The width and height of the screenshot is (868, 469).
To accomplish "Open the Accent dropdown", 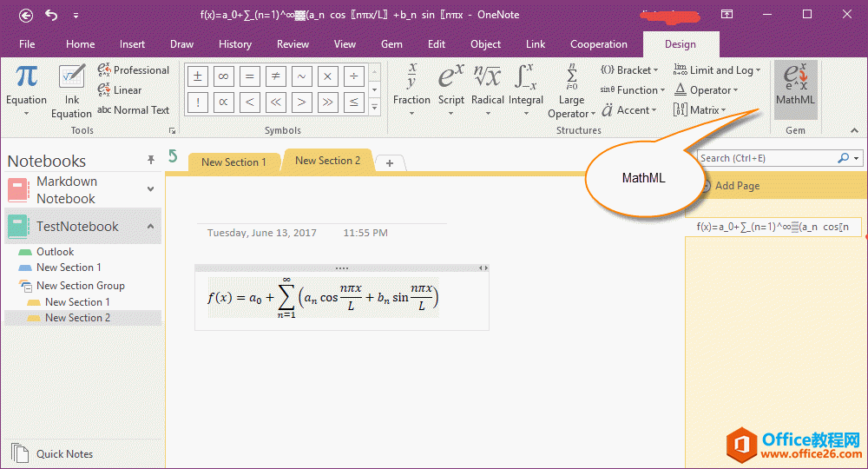I will click(628, 109).
